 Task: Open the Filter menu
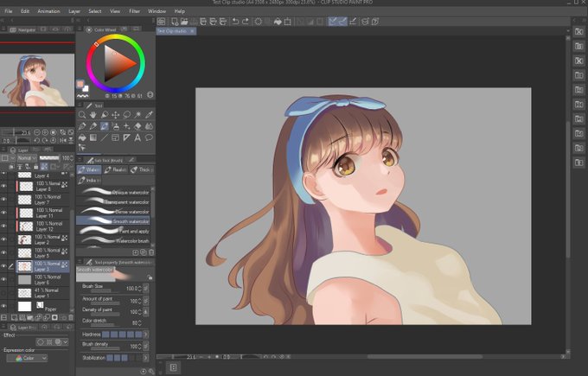[x=134, y=11]
